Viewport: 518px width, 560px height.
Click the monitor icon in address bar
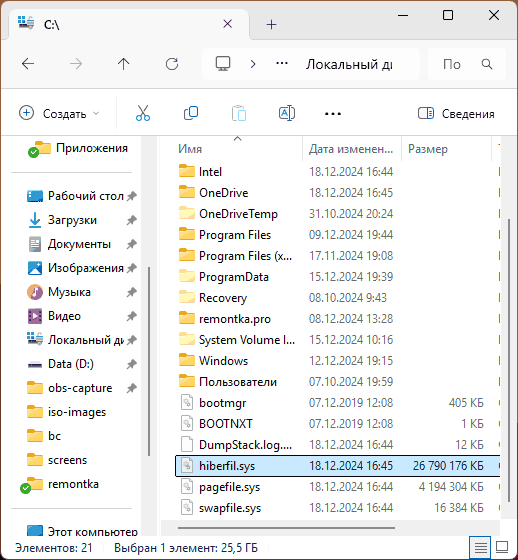pos(223,64)
